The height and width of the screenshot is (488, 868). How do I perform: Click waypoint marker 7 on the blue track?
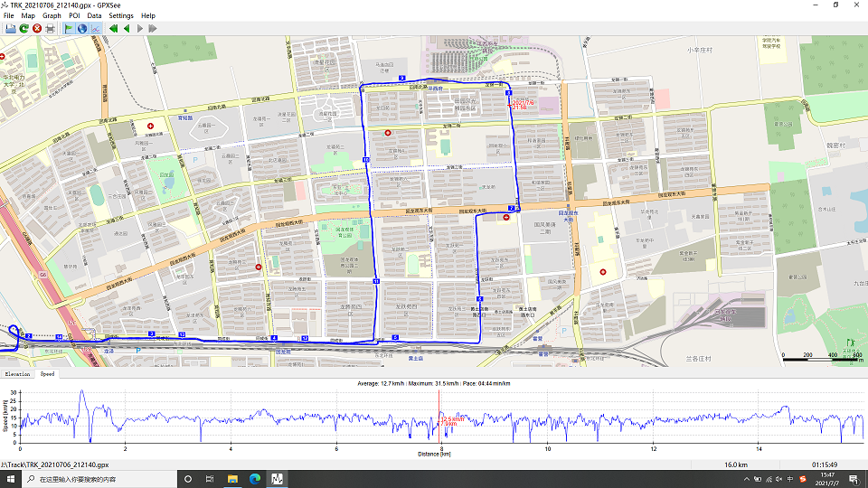(x=512, y=209)
